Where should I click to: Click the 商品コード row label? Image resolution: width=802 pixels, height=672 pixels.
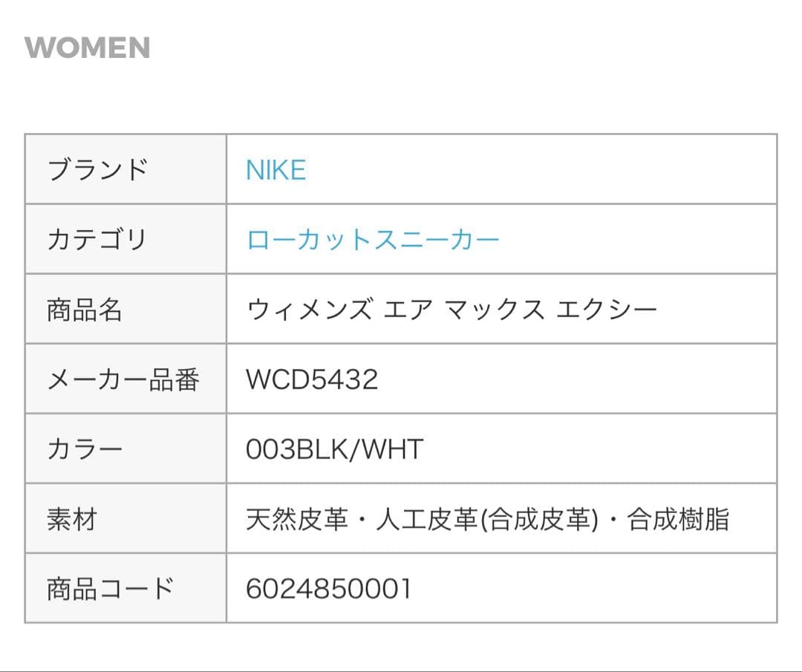[x=110, y=589]
